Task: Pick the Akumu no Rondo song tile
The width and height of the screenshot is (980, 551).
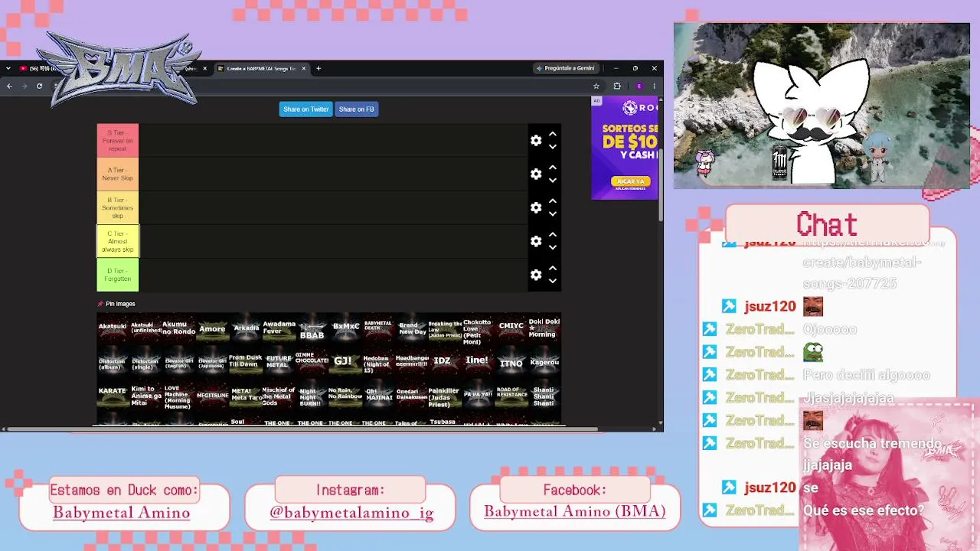Action: tap(179, 328)
